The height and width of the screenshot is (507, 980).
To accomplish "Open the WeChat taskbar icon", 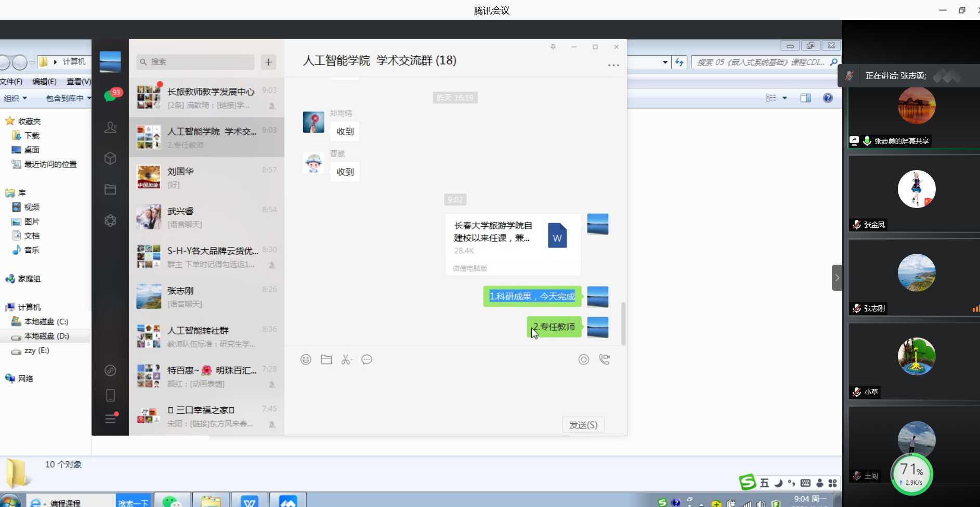I will pyautogui.click(x=172, y=501).
